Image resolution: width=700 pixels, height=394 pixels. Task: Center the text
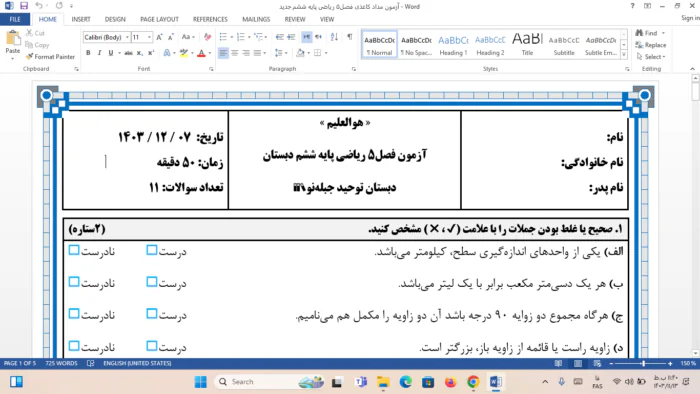[x=235, y=53]
